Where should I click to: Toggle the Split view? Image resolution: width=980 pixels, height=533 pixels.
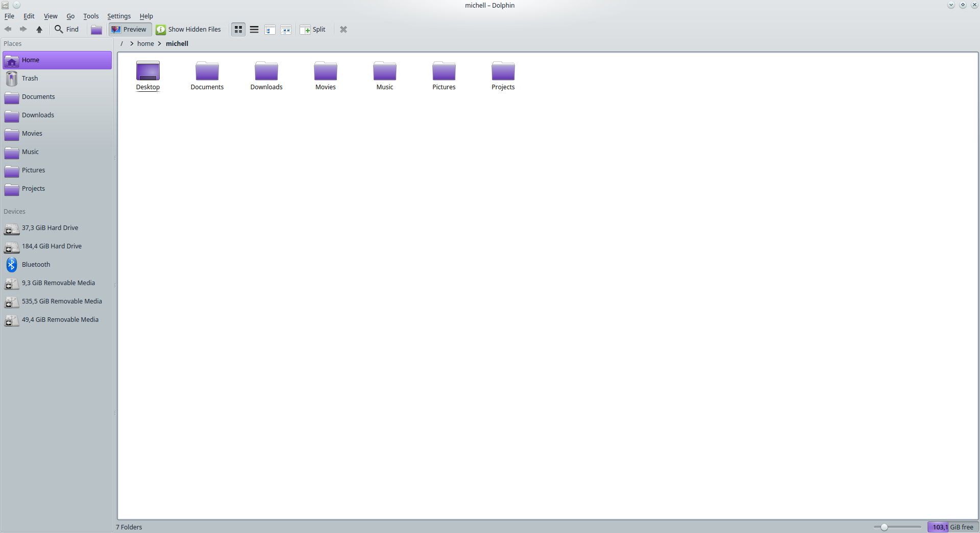pyautogui.click(x=313, y=30)
